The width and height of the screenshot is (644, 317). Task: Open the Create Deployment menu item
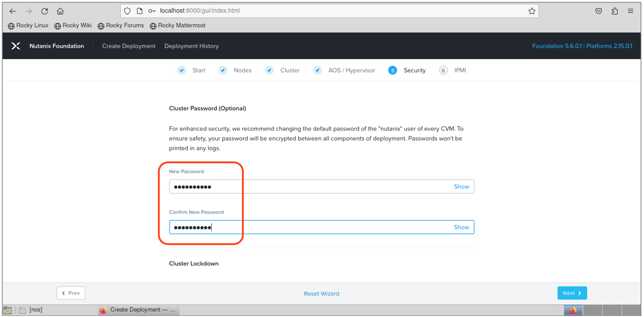pos(129,46)
